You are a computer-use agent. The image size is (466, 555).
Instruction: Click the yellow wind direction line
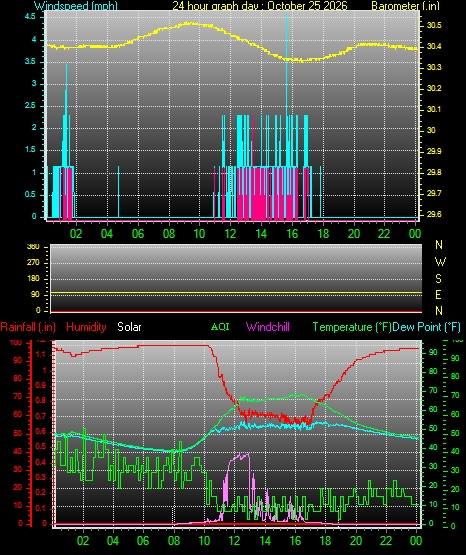pyautogui.click(x=236, y=293)
